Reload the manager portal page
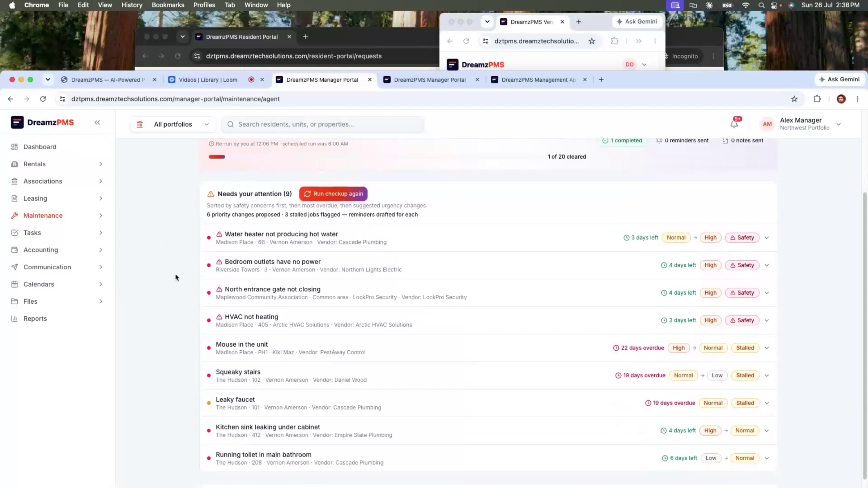Viewport: 868px width, 488px height. click(43, 99)
